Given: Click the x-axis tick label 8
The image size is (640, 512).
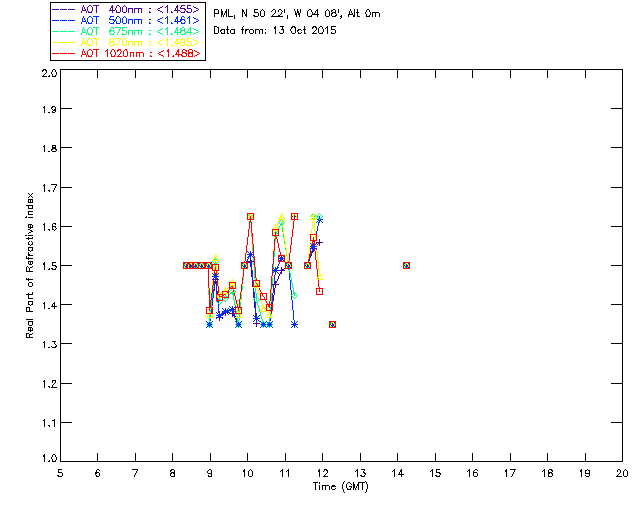Looking at the screenshot, I should (173, 473).
